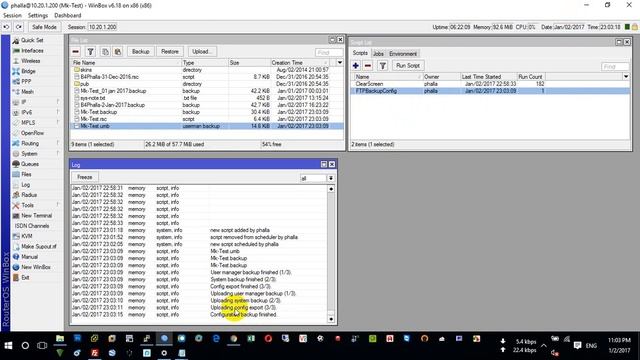The width and height of the screenshot is (640, 360).
Task: Open Manual from the sidebar
Action: [29, 257]
